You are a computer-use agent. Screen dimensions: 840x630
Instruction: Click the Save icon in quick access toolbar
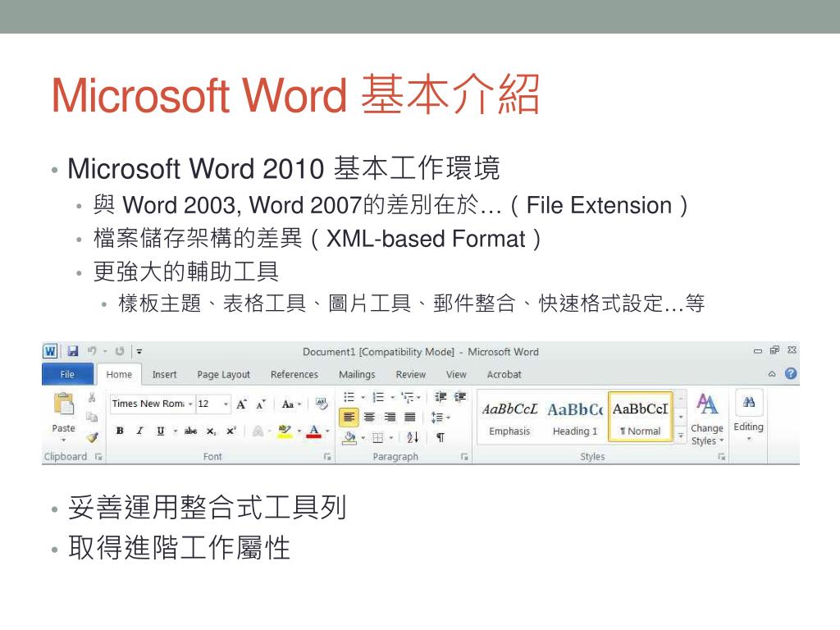73,351
